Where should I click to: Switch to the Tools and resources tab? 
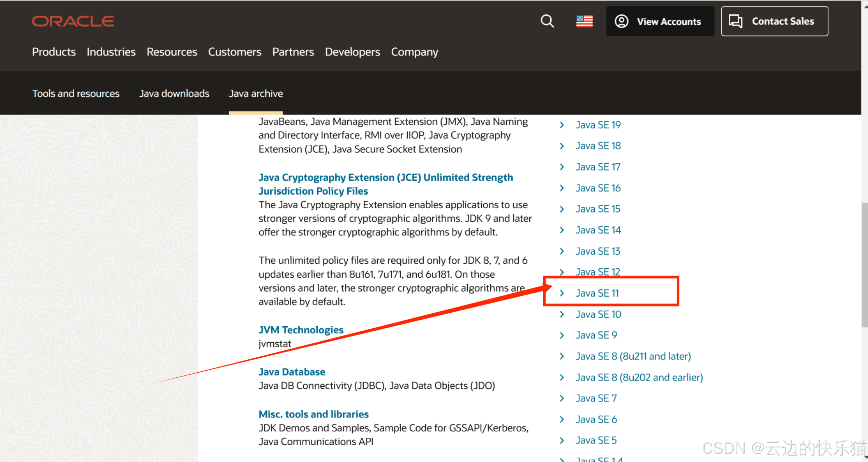[x=76, y=93]
